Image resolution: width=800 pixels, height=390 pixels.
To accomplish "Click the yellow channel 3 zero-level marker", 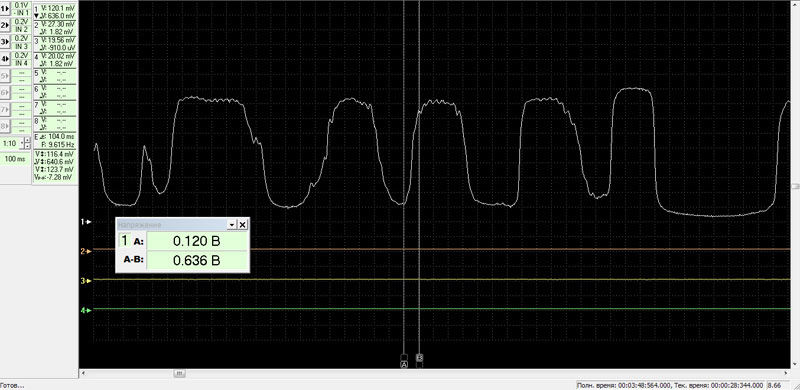I will (87, 281).
